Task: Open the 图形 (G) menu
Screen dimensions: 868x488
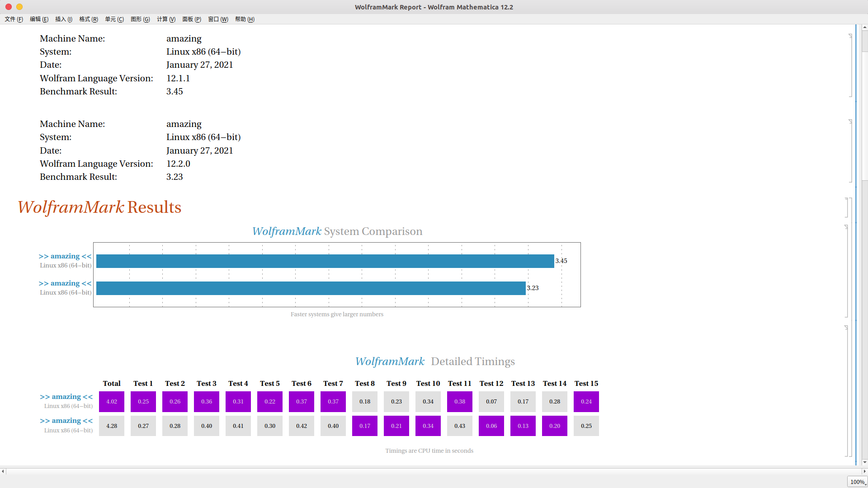Action: (x=140, y=19)
